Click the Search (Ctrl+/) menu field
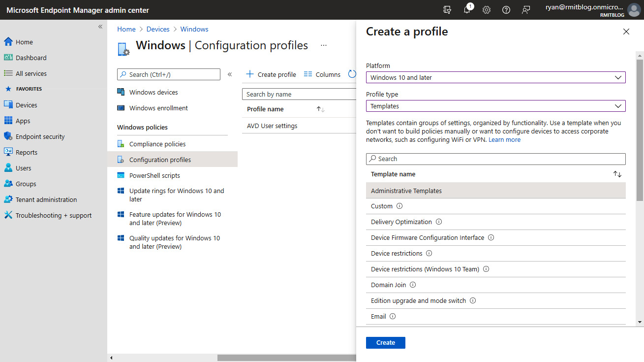Viewport: 644px width, 362px height. 169,74
